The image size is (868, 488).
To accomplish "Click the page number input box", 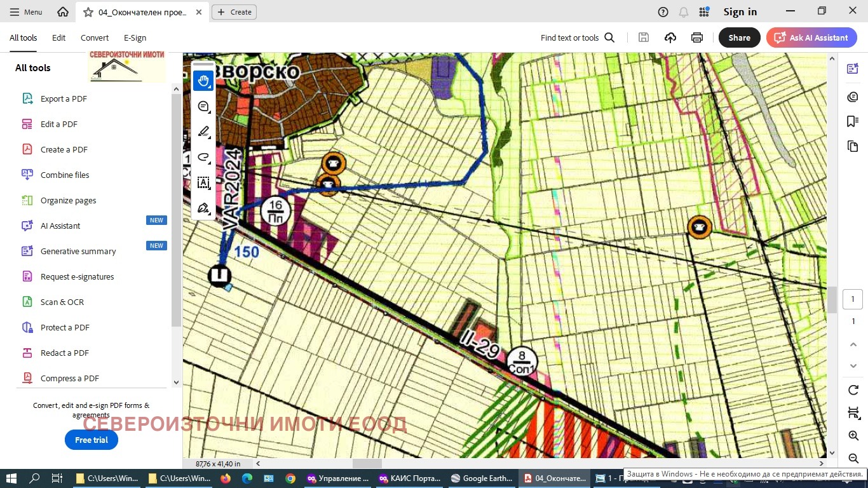I will (853, 299).
